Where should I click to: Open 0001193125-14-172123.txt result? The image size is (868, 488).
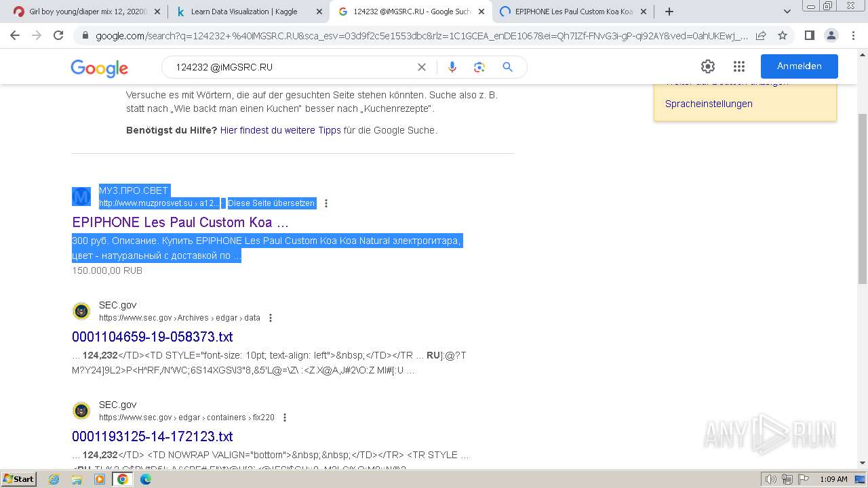pos(153,436)
